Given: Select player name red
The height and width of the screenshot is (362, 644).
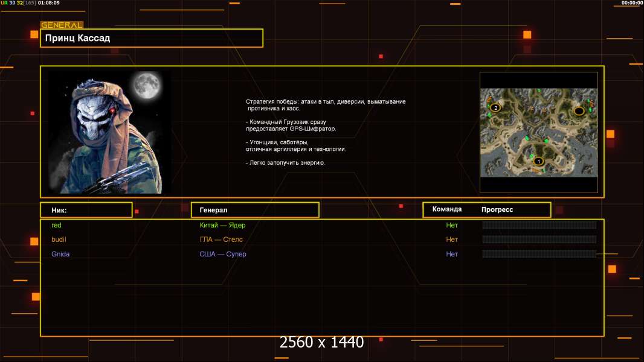Looking at the screenshot, I should [x=56, y=225].
